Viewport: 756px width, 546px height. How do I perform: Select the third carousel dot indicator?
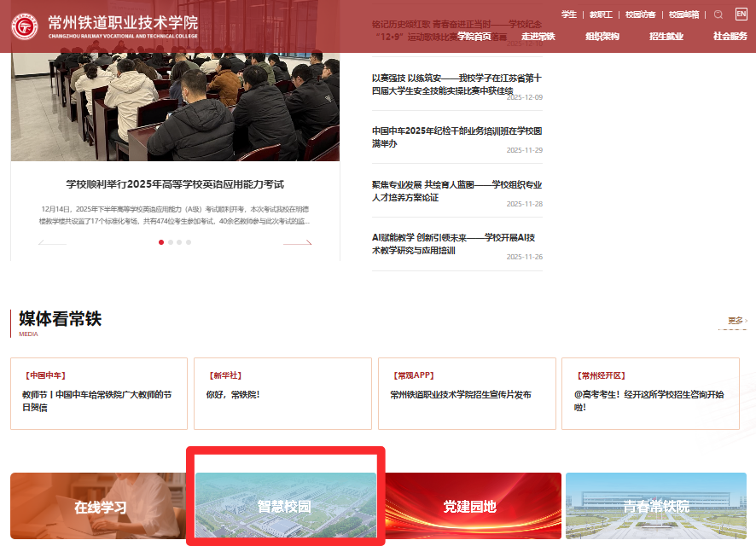click(x=179, y=242)
